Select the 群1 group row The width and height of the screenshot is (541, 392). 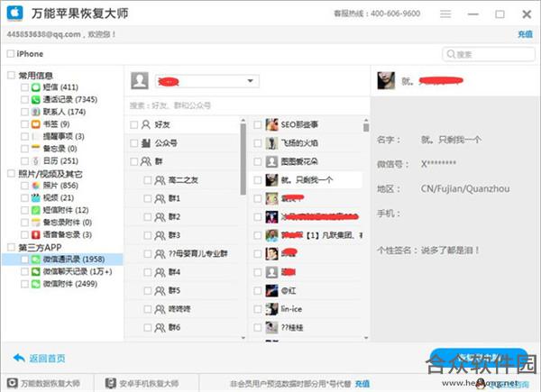pos(182,198)
